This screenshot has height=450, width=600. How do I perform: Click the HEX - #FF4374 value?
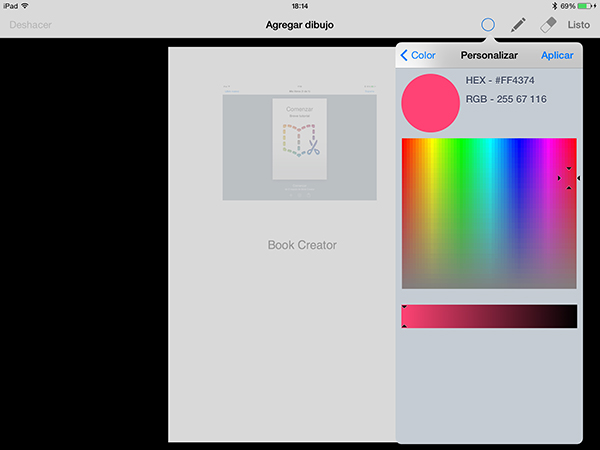(500, 80)
